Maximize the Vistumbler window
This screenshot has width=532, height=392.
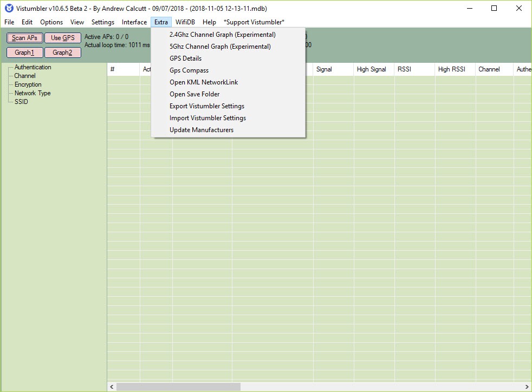tap(494, 9)
